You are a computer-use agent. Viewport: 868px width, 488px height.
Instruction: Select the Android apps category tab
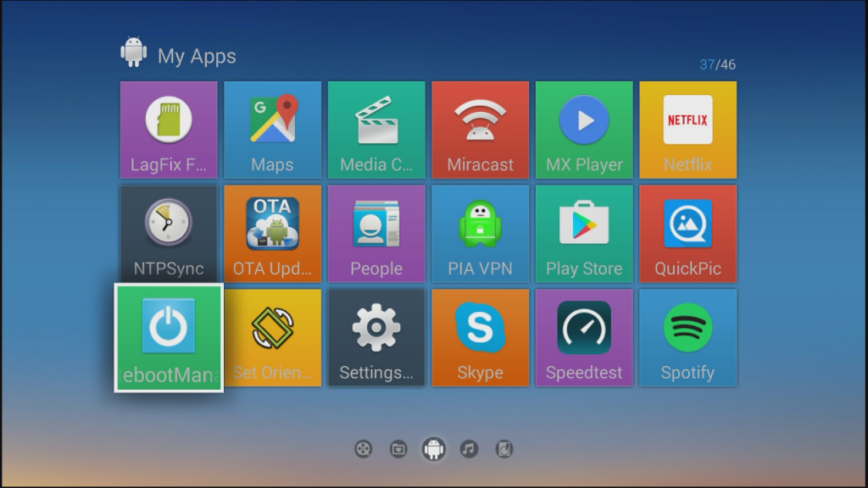pos(433,449)
